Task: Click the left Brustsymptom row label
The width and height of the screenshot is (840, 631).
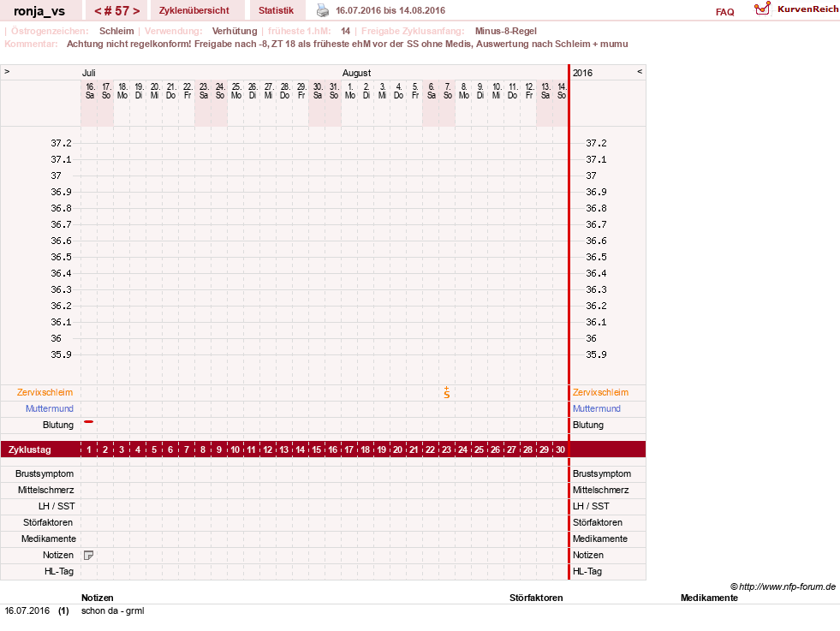Action: (45, 473)
